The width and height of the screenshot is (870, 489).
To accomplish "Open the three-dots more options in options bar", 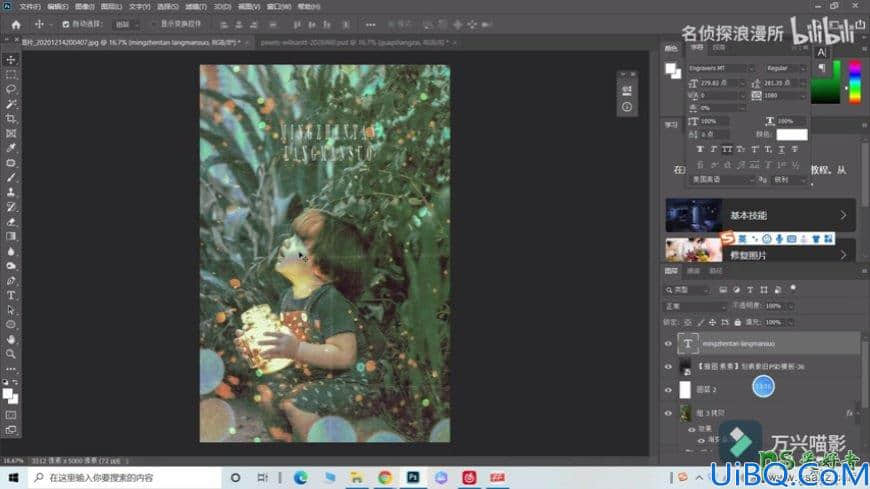I will [371, 24].
